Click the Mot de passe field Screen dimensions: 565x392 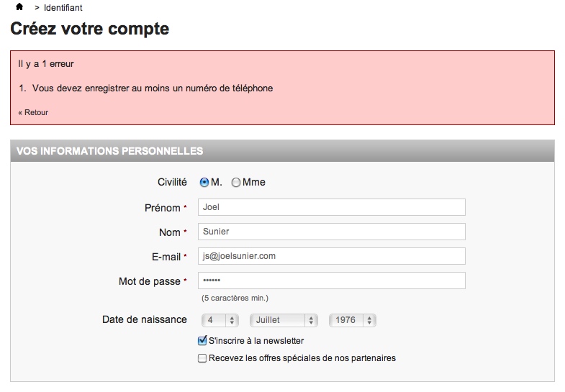pyautogui.click(x=332, y=281)
